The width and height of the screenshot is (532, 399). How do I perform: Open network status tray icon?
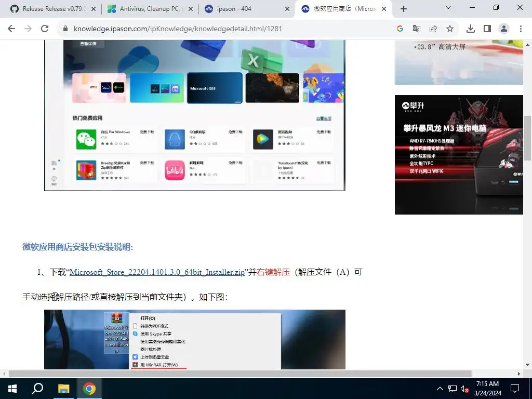tap(453, 389)
